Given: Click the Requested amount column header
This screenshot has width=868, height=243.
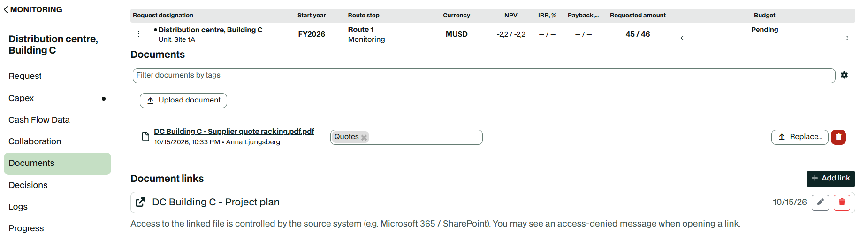Looking at the screenshot, I should point(638,16).
